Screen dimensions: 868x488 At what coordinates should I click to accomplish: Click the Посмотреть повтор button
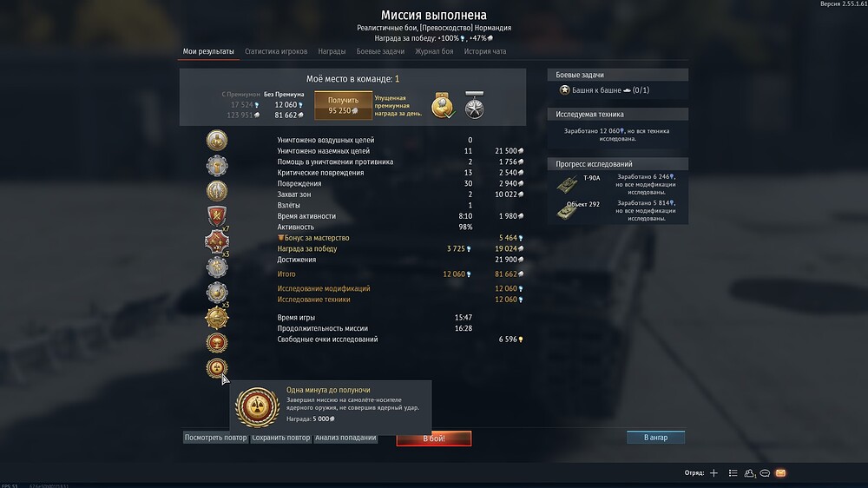[215, 438]
